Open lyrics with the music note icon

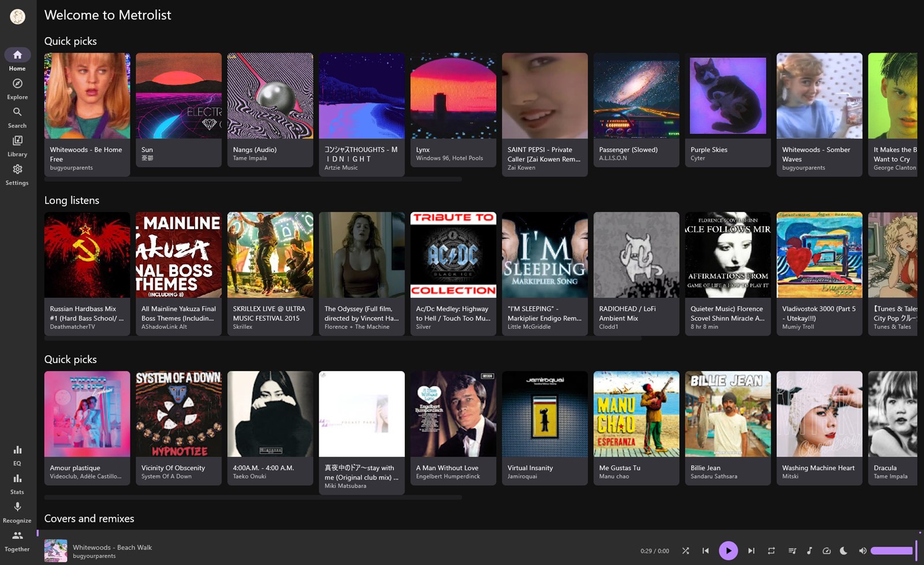tap(809, 551)
